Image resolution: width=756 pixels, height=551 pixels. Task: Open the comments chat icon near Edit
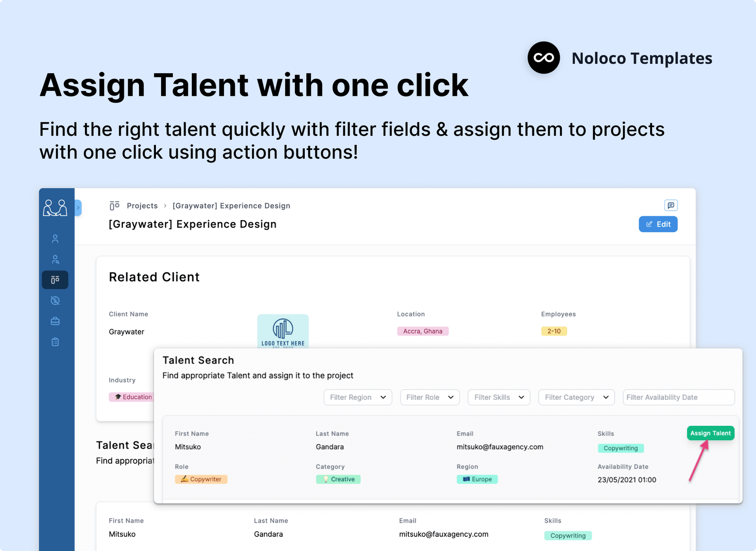point(671,205)
